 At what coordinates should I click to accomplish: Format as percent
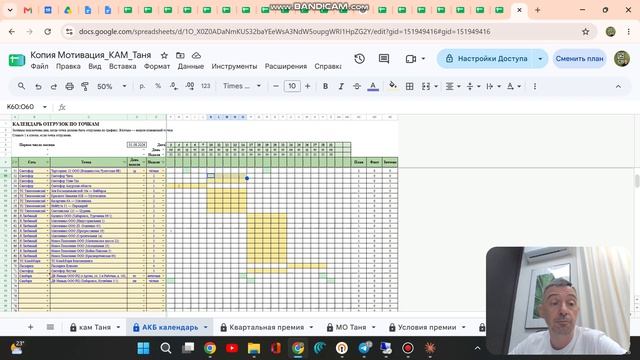tap(158, 86)
